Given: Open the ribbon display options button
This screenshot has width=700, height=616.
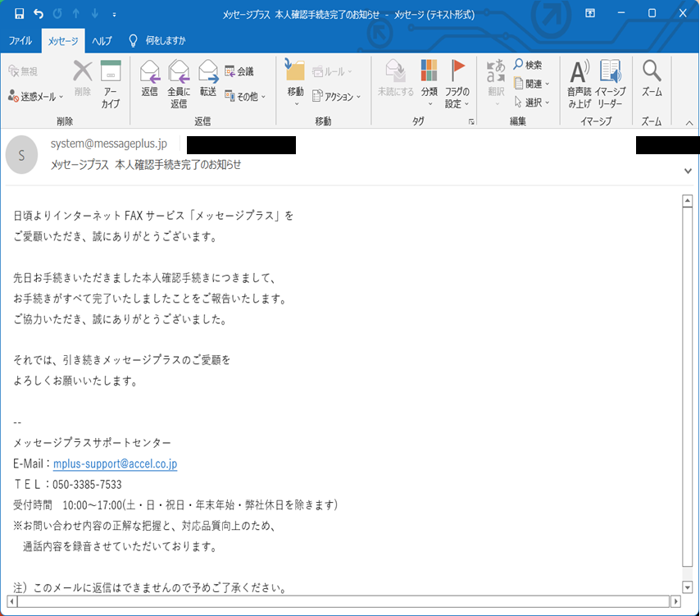Looking at the screenshot, I should tap(589, 13).
